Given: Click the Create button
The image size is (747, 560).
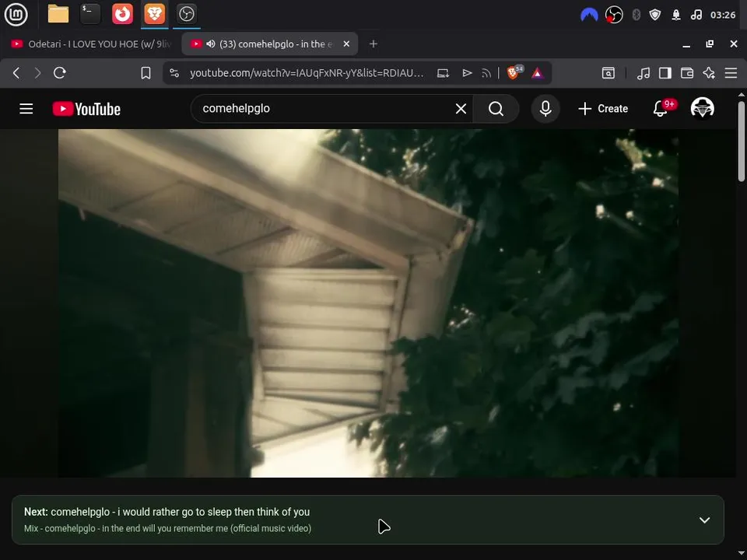Looking at the screenshot, I should pos(603,109).
